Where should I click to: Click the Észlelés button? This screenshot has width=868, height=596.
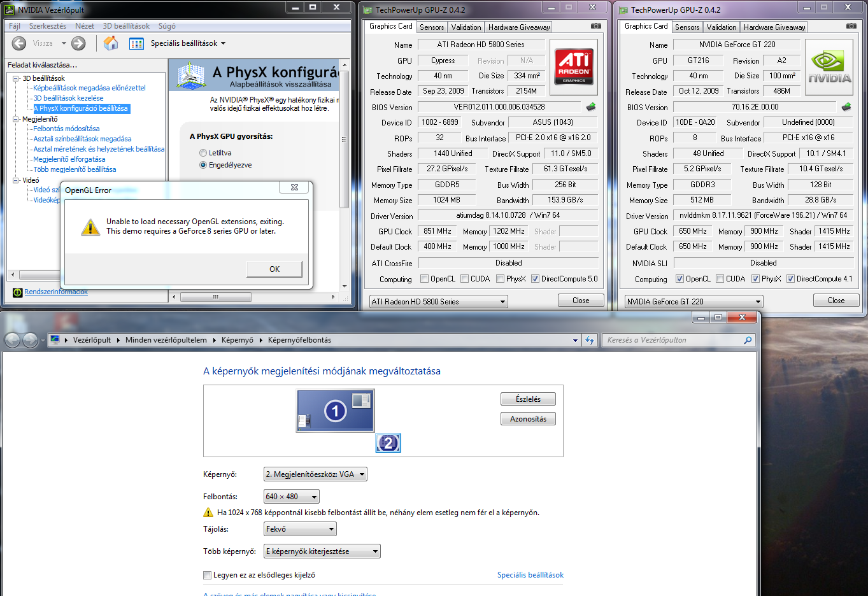click(528, 399)
